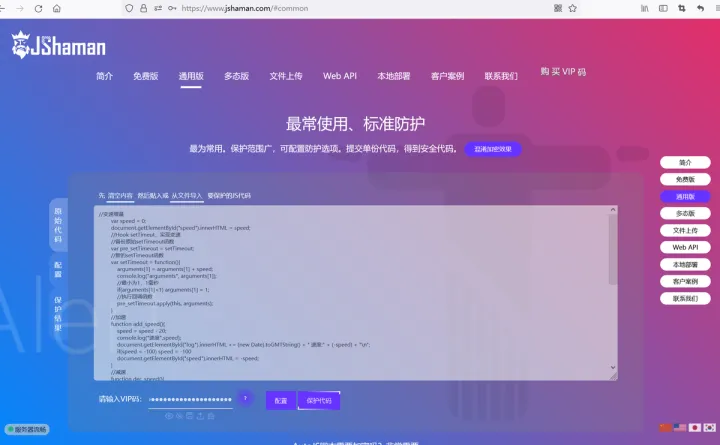This screenshot has height=445, width=720.
Task: Click the upload icon under VIP field
Action: click(200, 416)
